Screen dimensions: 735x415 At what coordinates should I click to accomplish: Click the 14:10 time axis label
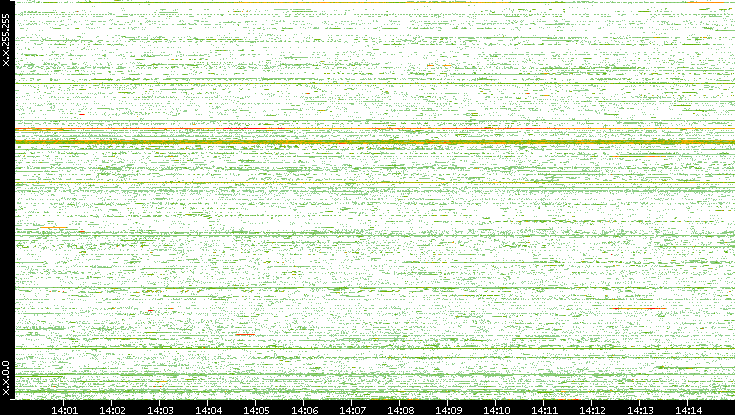tap(496, 410)
